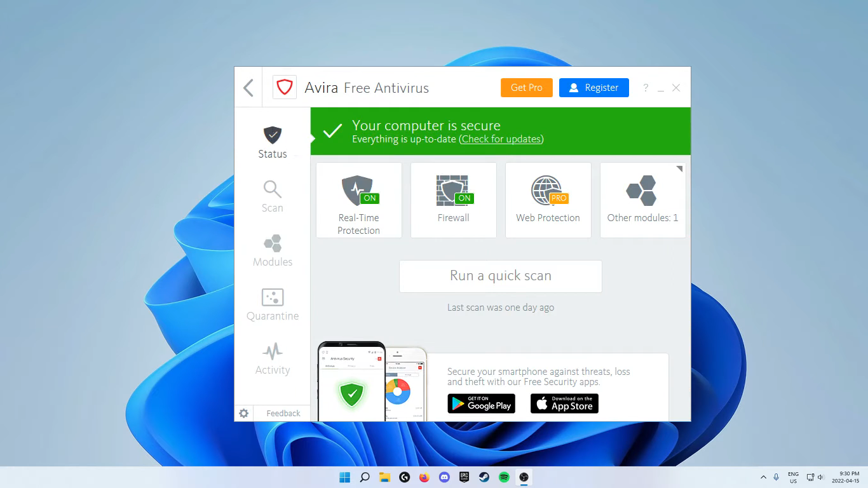Click the Avira shield logo
This screenshot has width=868, height=488.
(285, 87)
